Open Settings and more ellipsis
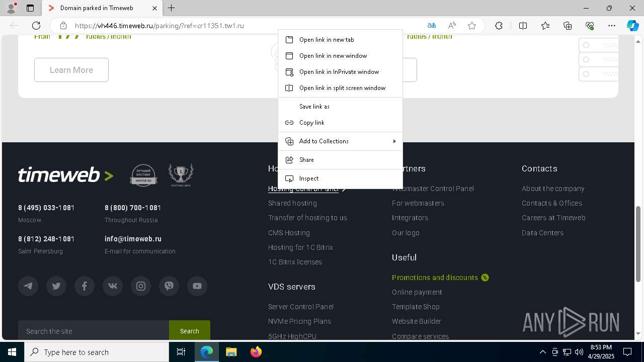 (x=612, y=26)
